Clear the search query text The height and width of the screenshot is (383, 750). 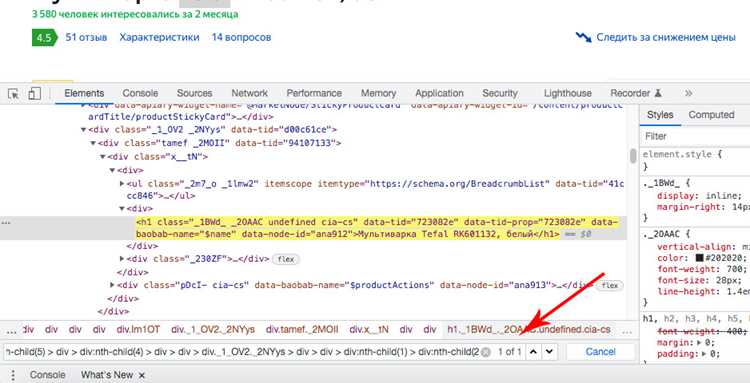click(485, 352)
